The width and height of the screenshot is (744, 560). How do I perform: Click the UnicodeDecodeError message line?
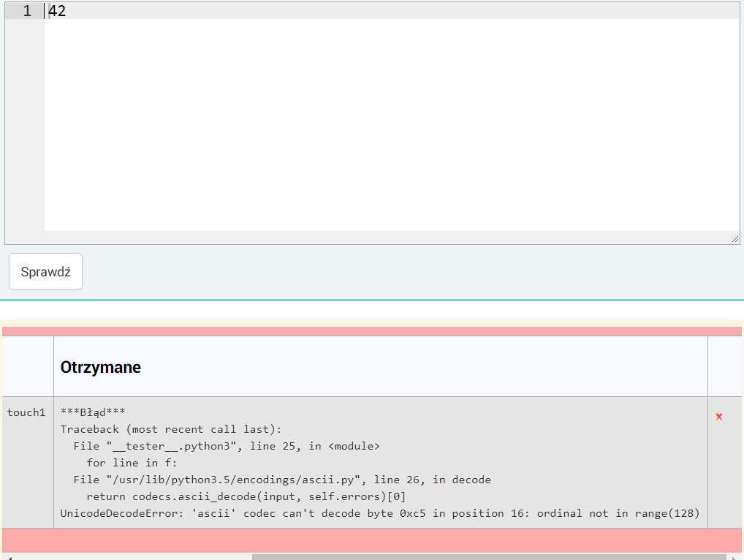[379, 513]
